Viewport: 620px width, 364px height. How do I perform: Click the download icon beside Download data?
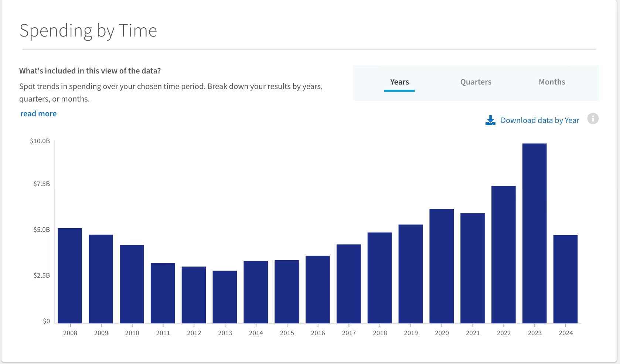[x=490, y=120]
